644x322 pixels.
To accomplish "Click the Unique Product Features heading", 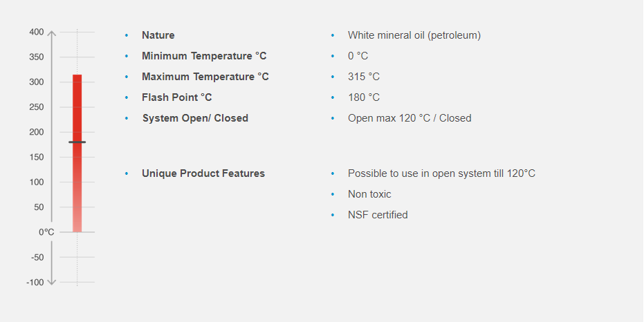I will pos(203,173).
